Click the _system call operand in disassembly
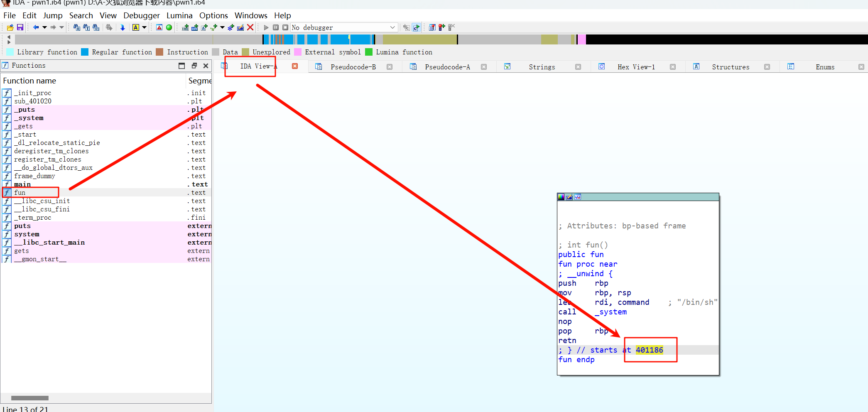The image size is (868, 412). tap(611, 312)
